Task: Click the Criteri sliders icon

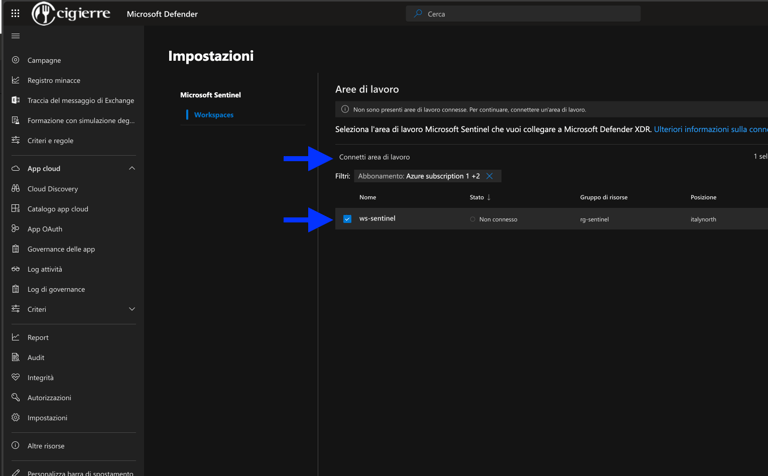Action: click(16, 309)
